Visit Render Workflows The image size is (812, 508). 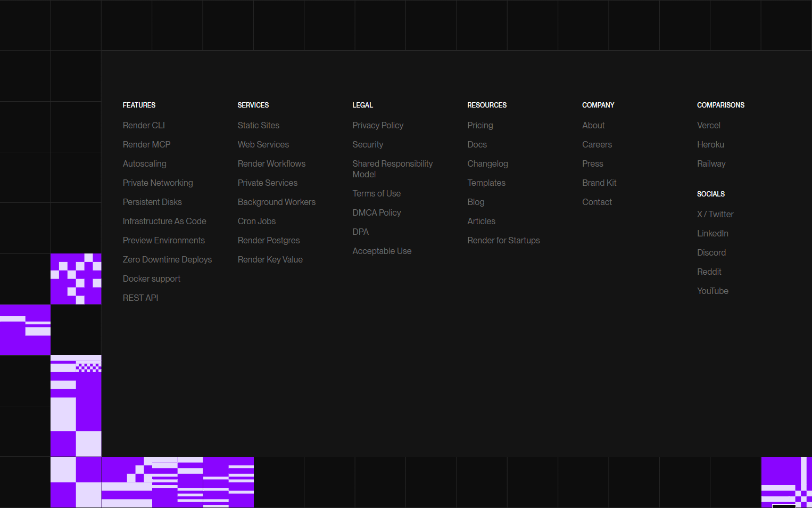pyautogui.click(x=271, y=163)
